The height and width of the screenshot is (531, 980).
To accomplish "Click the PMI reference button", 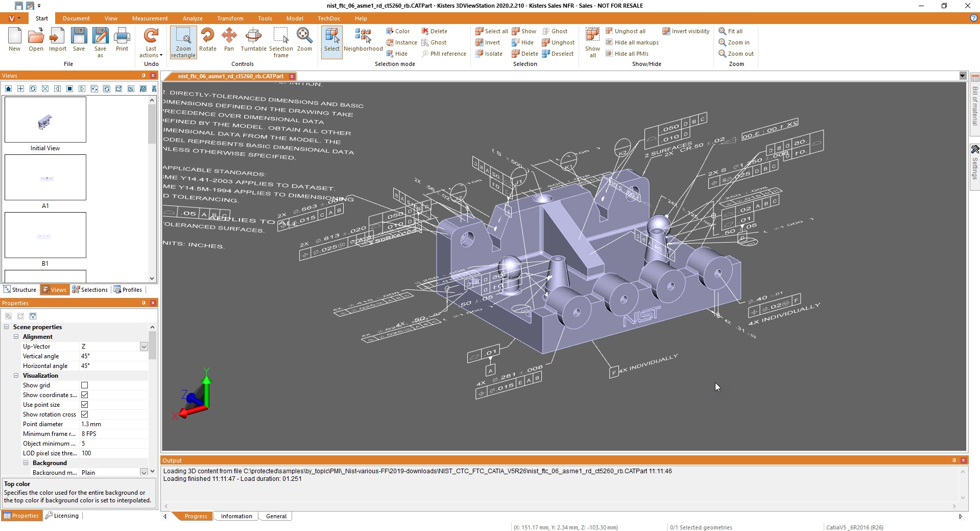I will point(444,54).
